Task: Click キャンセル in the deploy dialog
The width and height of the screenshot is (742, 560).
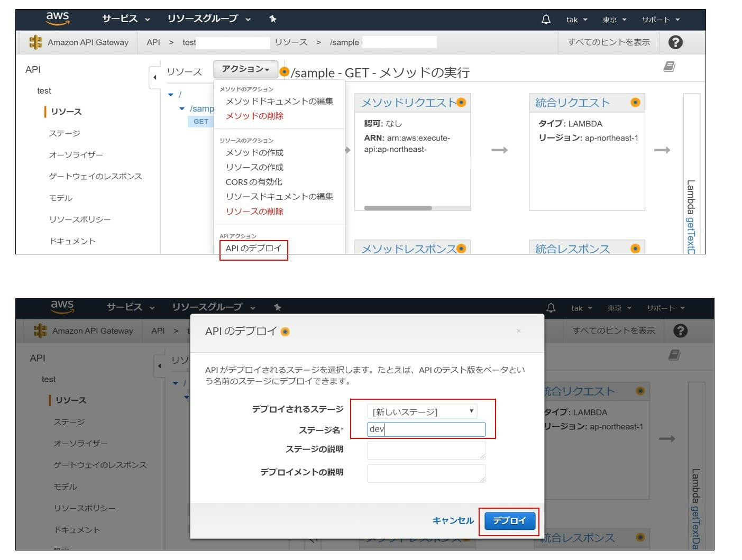Action: tap(453, 521)
